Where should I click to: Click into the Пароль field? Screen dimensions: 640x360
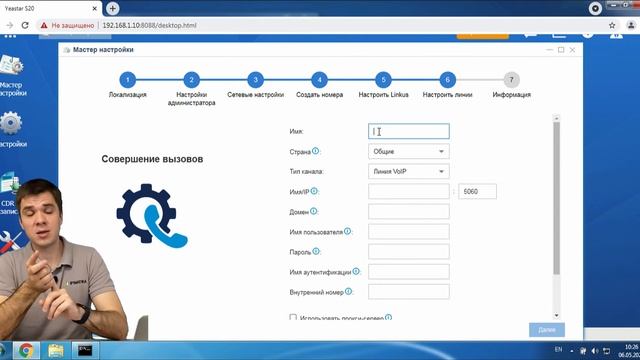tap(409, 251)
